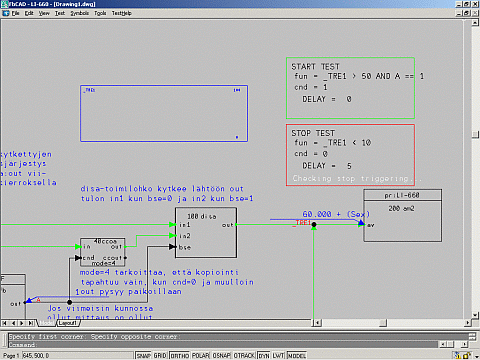480x360 pixels.
Task: Click the lock icon in status tray
Action: point(467,356)
